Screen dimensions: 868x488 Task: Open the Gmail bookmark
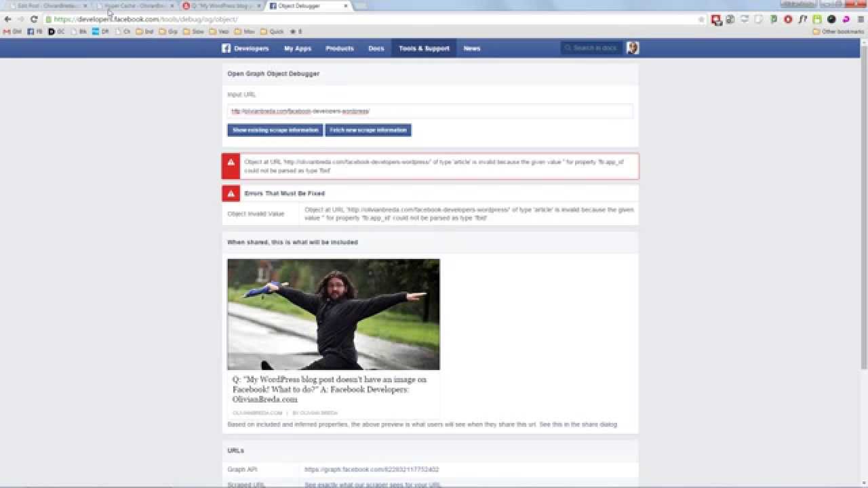pyautogui.click(x=12, y=31)
